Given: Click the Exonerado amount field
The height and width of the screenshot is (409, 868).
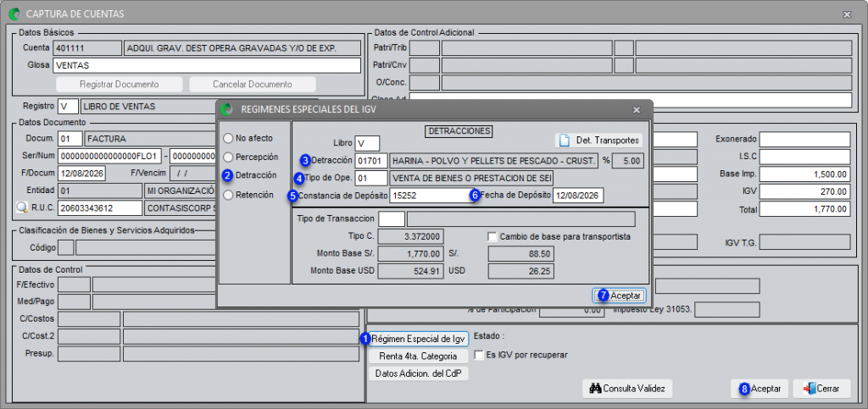Looking at the screenshot, I should (804, 139).
